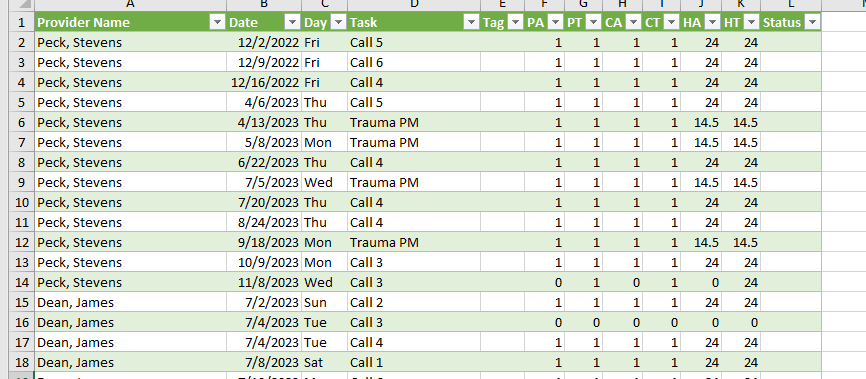This screenshot has height=379, width=866.
Task: Select row 7 by its header
Action: coord(22,143)
